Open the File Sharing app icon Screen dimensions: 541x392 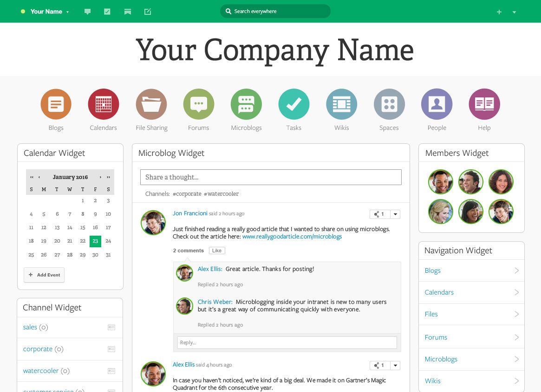pyautogui.click(x=151, y=104)
